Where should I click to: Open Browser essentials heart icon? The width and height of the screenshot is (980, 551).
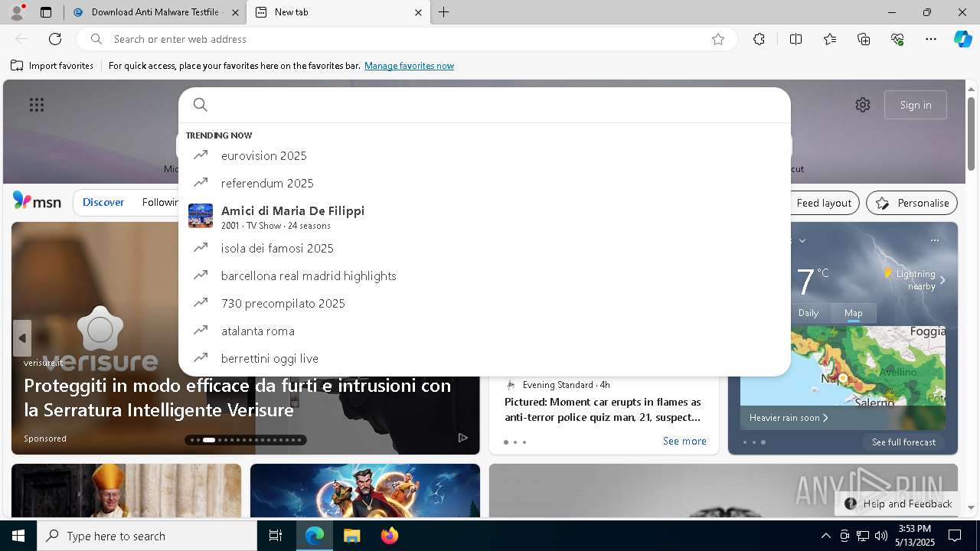tap(897, 39)
